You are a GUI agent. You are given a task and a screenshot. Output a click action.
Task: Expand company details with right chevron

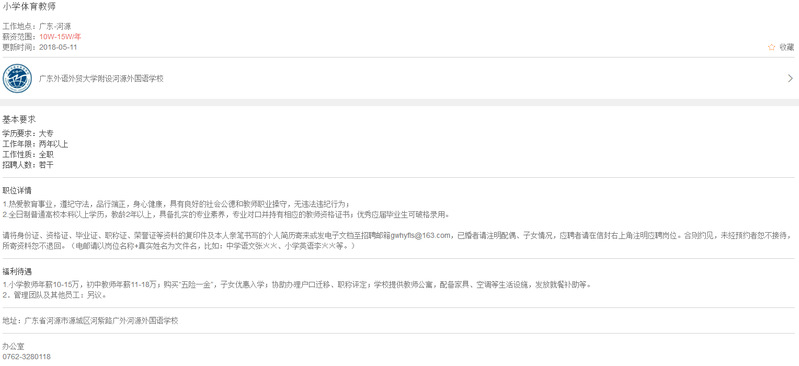[790, 79]
